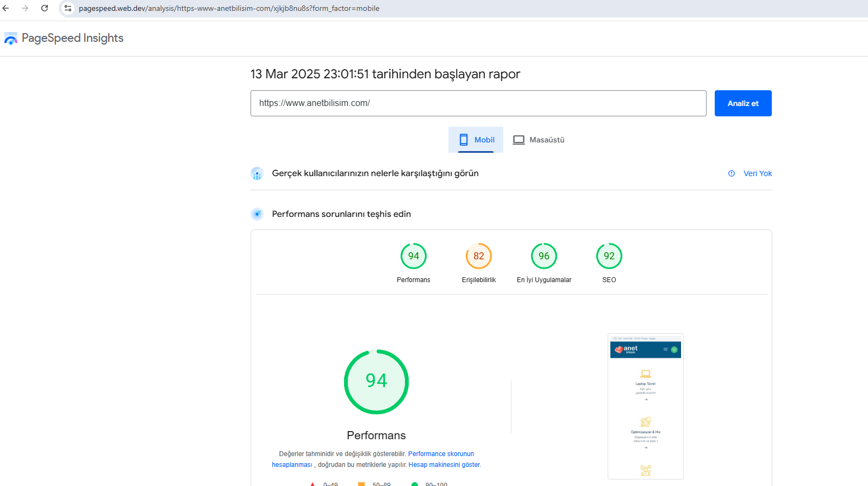
Task: Click the URL input field with anetbilisim.com
Action: coord(478,103)
